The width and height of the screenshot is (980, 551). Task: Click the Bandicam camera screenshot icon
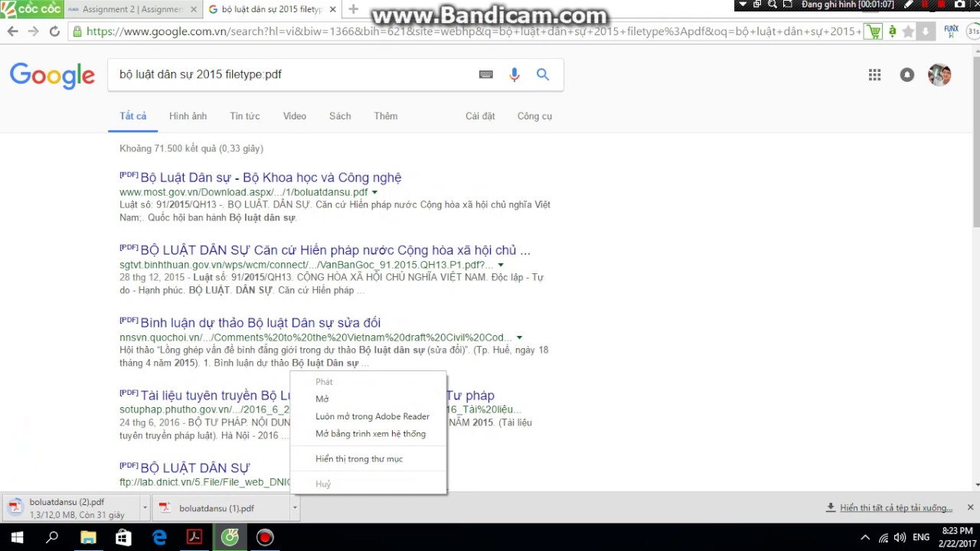coord(960,5)
